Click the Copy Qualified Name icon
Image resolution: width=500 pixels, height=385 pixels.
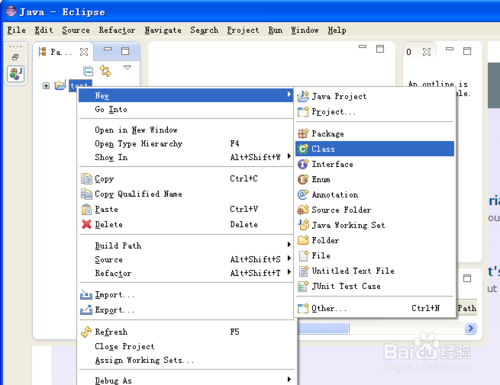click(86, 194)
